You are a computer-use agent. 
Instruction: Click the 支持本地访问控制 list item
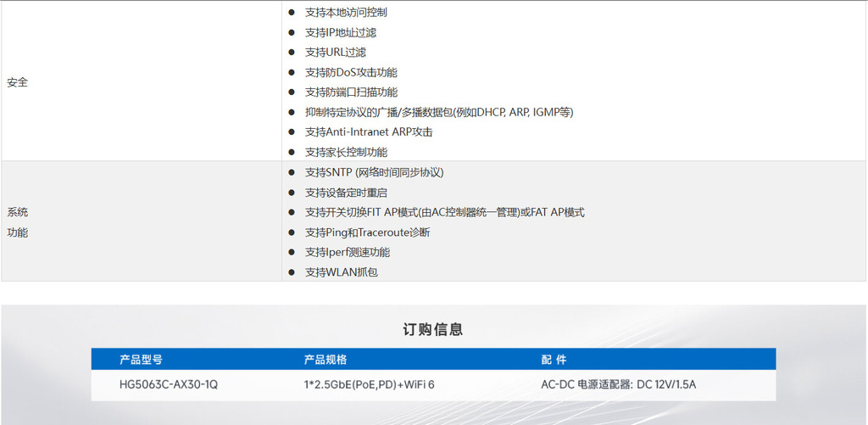(346, 13)
